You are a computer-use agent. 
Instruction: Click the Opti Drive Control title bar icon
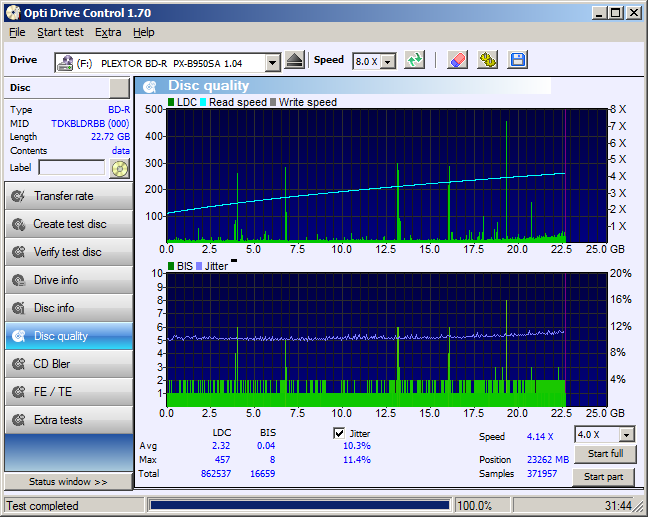tap(13, 13)
